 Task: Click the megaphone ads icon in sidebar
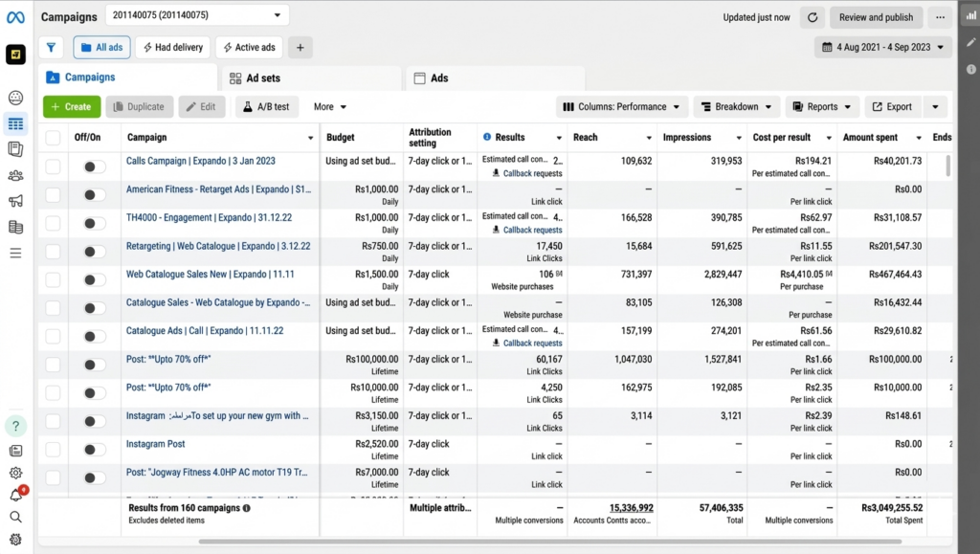pos(15,201)
